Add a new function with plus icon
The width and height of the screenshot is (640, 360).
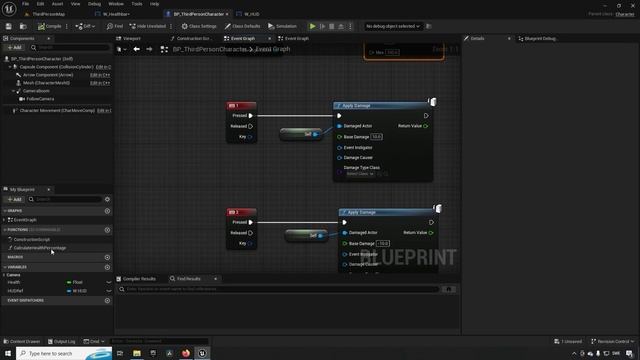point(107,230)
